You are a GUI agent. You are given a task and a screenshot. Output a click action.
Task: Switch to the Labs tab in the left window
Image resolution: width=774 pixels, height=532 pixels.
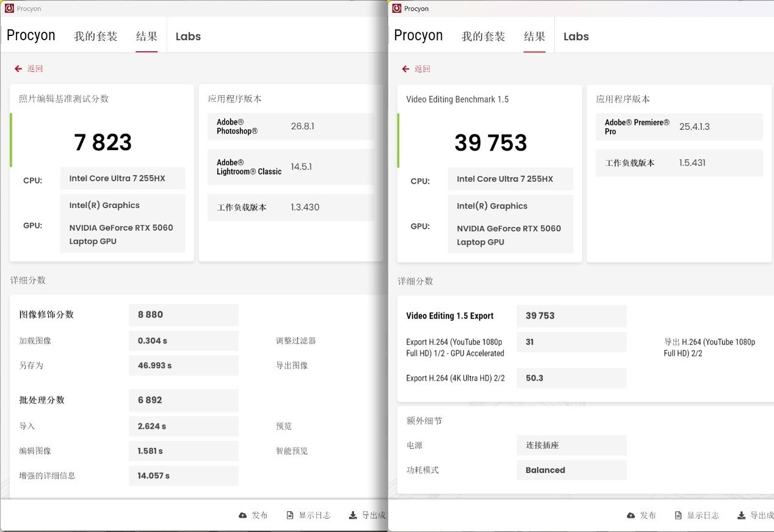(x=188, y=36)
